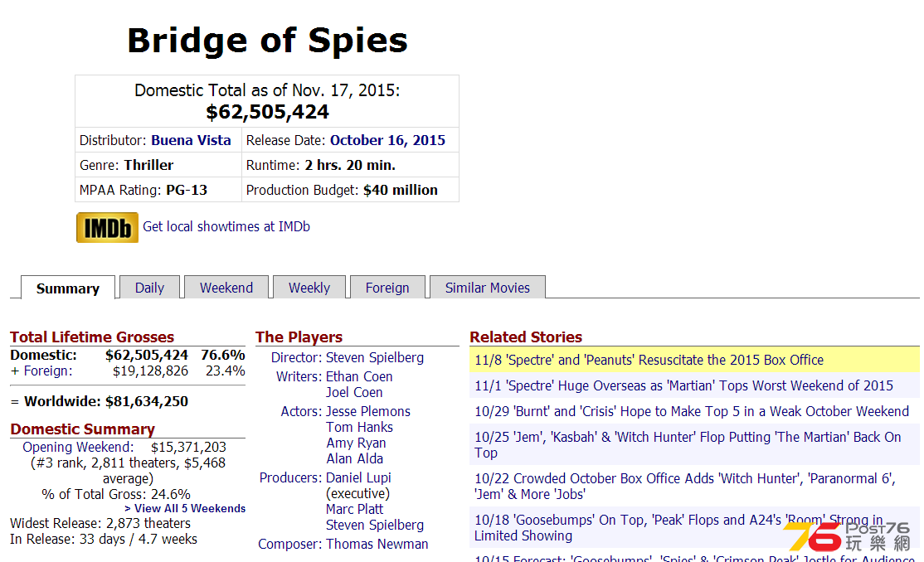Viewport: 924px width, 562px height.
Task: Open the highlighted 11/8 'Spectre' and 'Peanuts' story
Action: (649, 360)
